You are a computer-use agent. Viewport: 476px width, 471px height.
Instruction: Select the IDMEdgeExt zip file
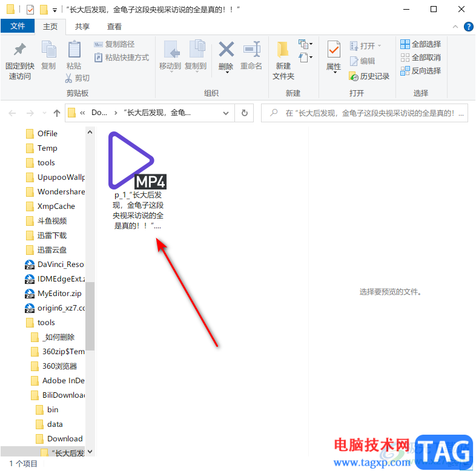click(x=55, y=279)
